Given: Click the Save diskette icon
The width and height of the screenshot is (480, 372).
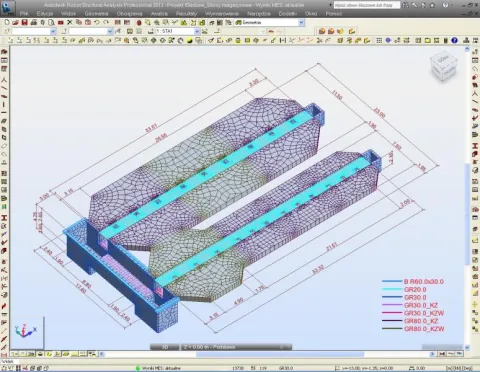Looking at the screenshot, I should pos(24,22).
